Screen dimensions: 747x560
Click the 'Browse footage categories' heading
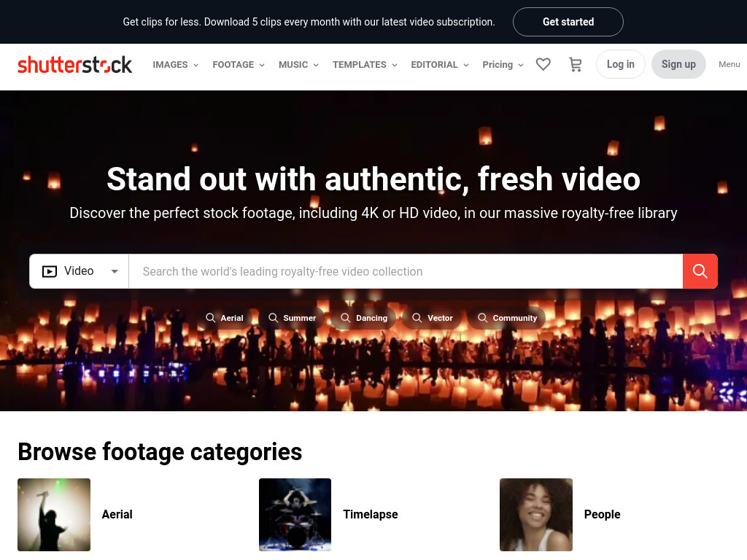click(x=160, y=452)
